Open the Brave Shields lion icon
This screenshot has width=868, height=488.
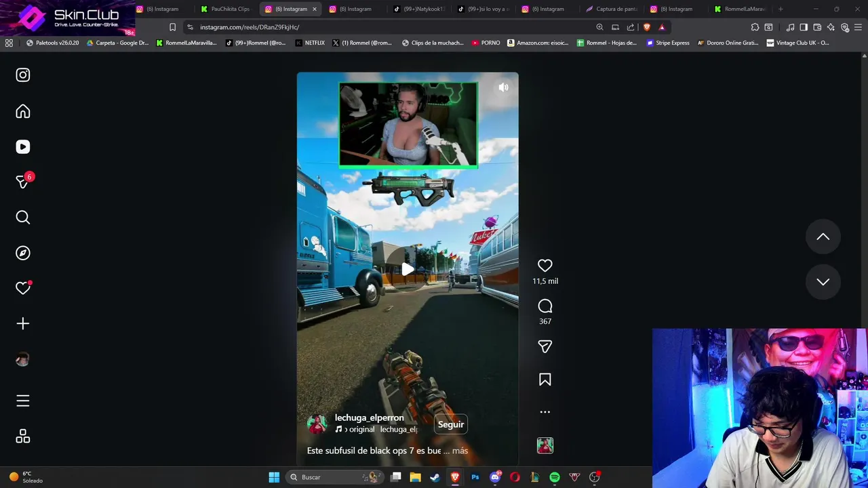pyautogui.click(x=646, y=27)
